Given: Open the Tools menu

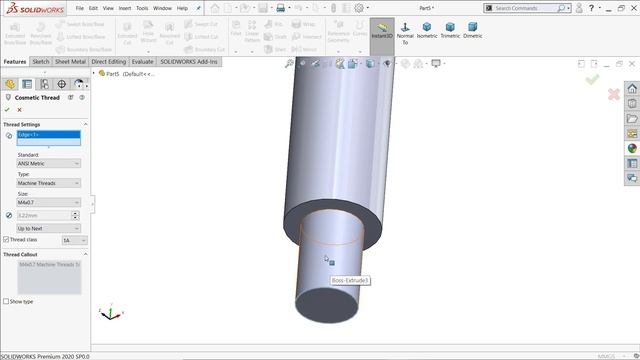Looking at the screenshot, I should [142, 8].
